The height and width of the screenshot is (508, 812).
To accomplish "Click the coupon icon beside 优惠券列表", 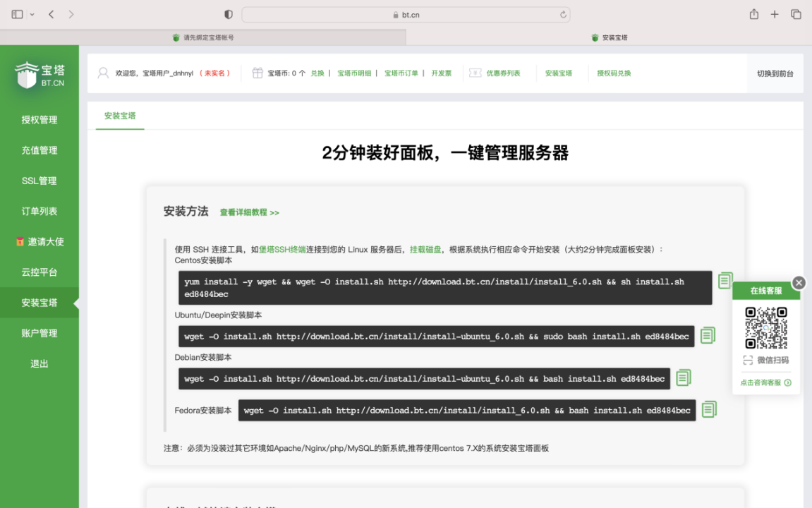I will [475, 73].
